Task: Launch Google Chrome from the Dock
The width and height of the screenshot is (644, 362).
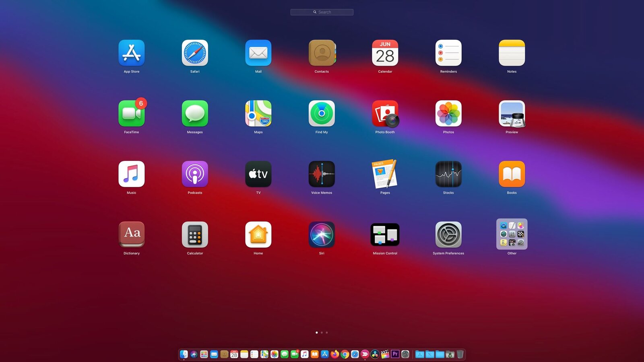Action: click(x=345, y=354)
